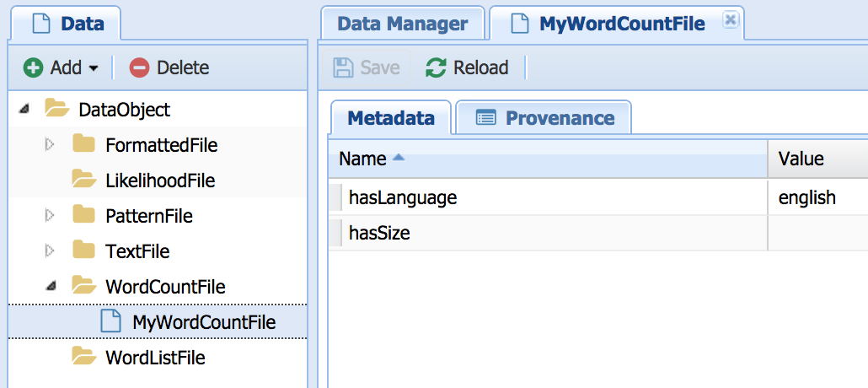Click the WordListFile folder icon
868x388 pixels.
click(83, 358)
